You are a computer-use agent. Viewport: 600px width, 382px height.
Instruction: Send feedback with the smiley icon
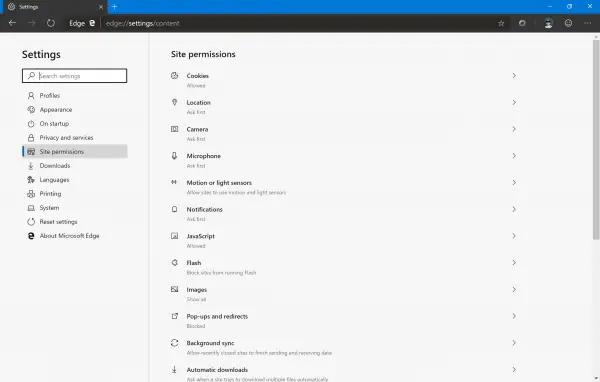tap(568, 23)
